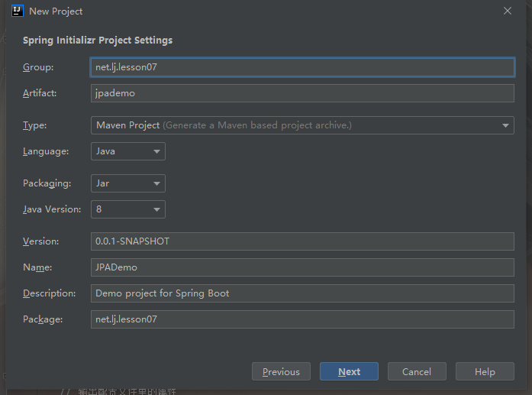
Task: Click the Package label
Action: (x=43, y=319)
